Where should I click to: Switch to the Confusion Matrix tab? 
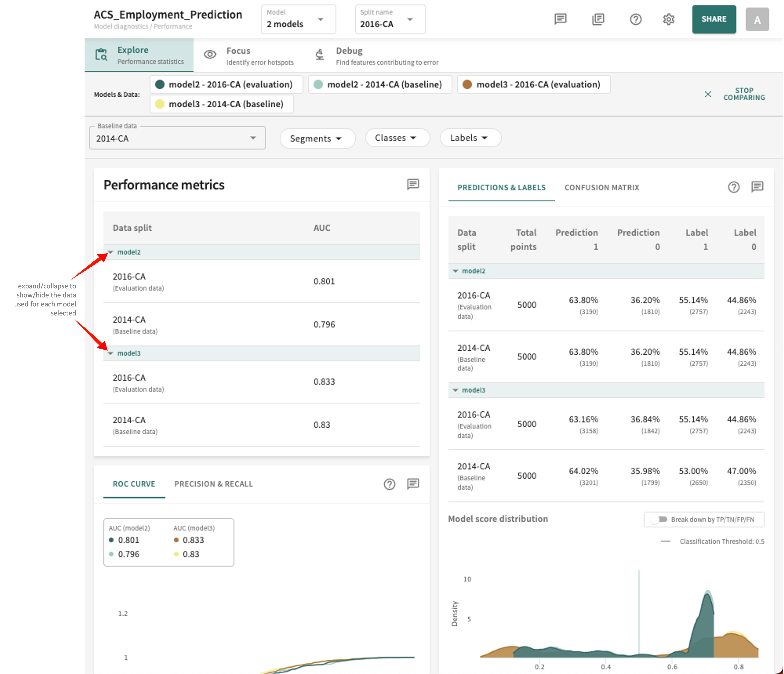pyautogui.click(x=601, y=187)
